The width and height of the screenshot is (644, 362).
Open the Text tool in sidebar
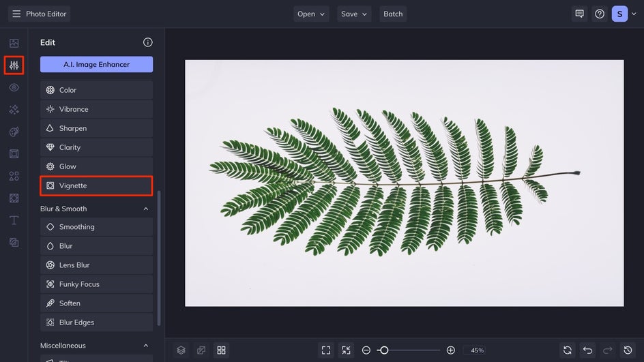14,220
